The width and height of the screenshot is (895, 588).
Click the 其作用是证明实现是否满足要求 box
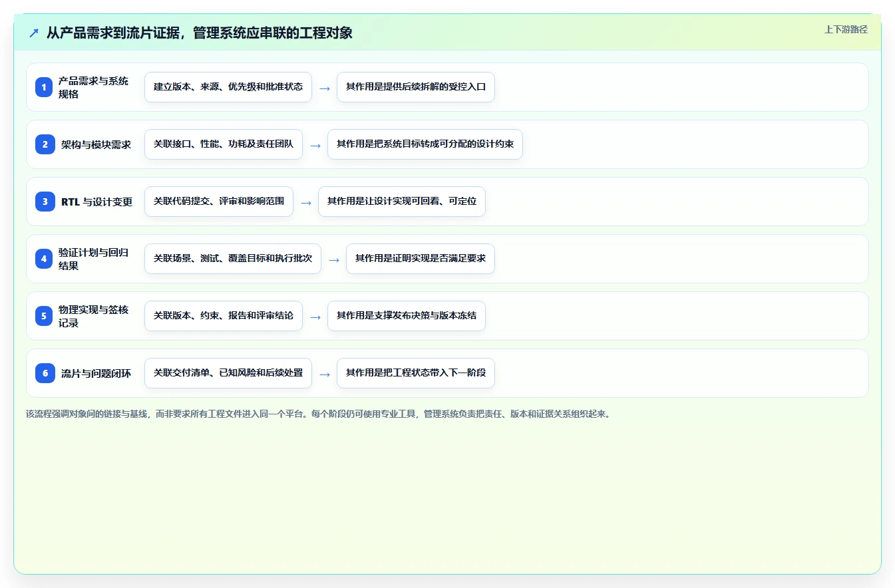421,259
